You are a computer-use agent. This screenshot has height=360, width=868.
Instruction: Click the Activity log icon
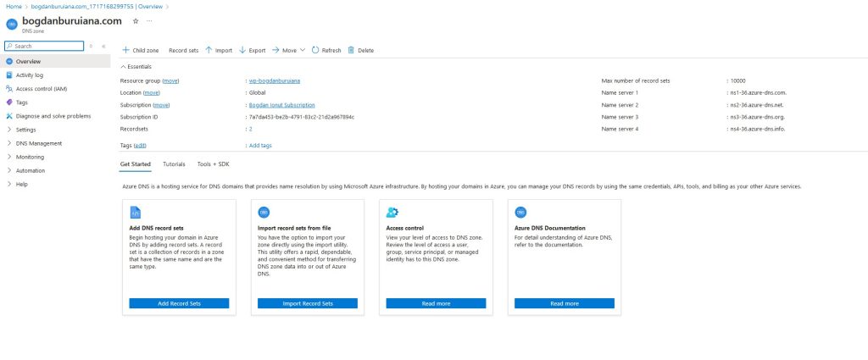pos(9,75)
